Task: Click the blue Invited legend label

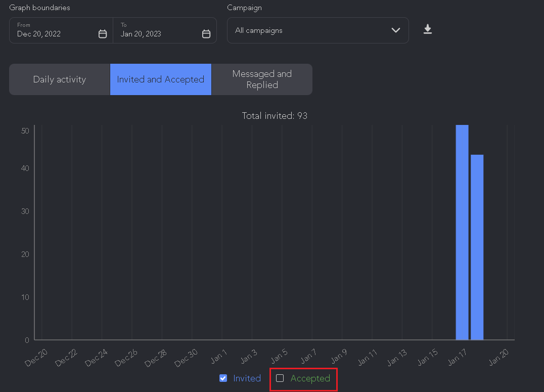Action: tap(247, 378)
